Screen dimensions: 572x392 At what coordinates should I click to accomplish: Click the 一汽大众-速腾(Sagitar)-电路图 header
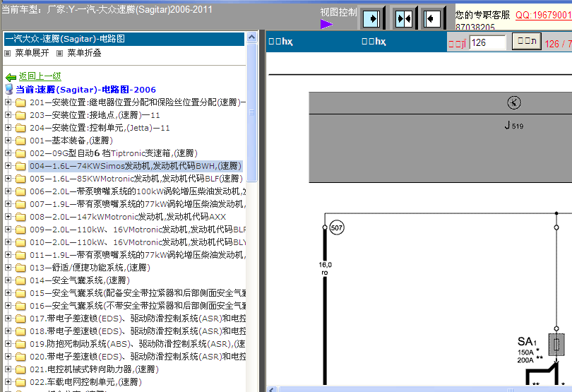click(x=124, y=39)
